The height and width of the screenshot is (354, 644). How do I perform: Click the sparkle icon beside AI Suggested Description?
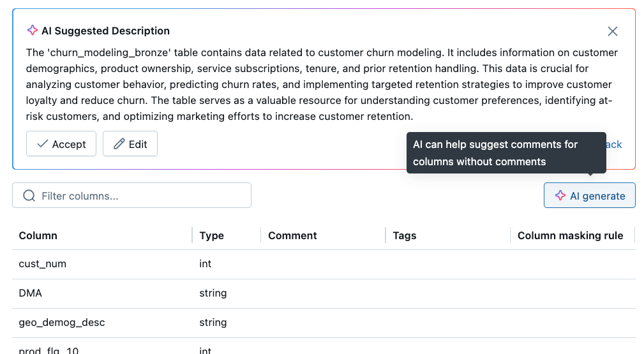tap(33, 31)
